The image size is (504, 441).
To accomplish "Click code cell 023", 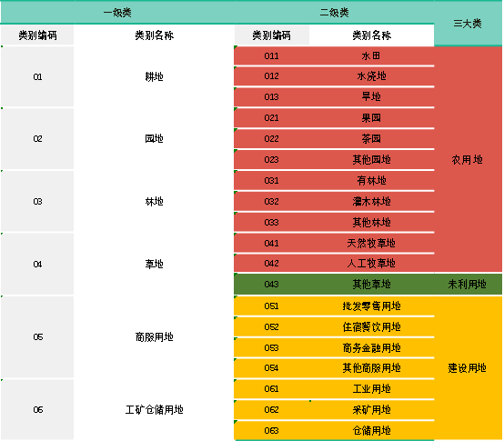I will click(272, 160).
